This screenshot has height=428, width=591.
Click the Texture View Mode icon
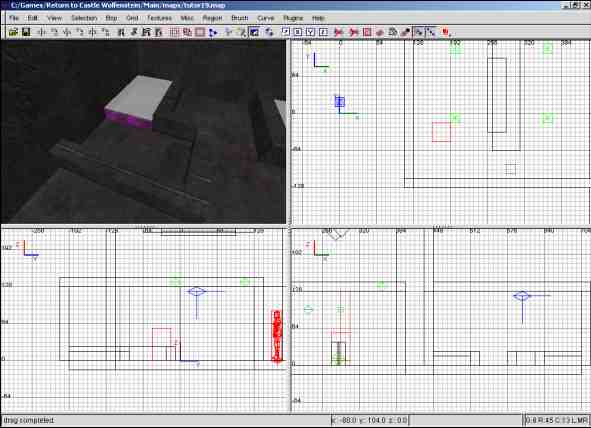242,32
